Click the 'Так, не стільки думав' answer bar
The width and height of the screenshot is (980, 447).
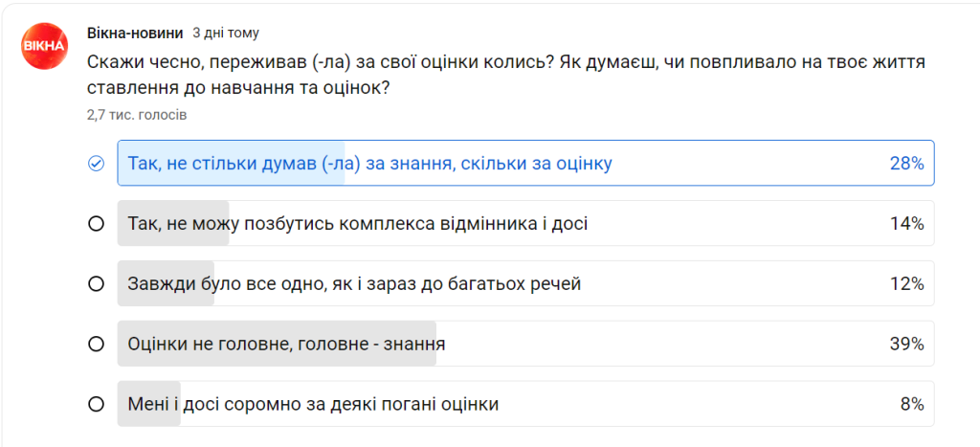tap(369, 164)
